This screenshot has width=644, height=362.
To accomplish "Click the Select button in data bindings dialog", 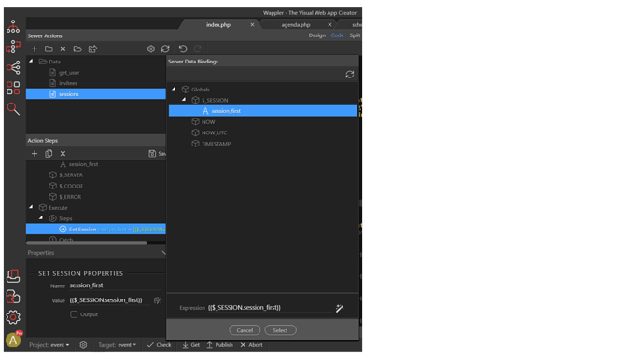I will 280,330.
